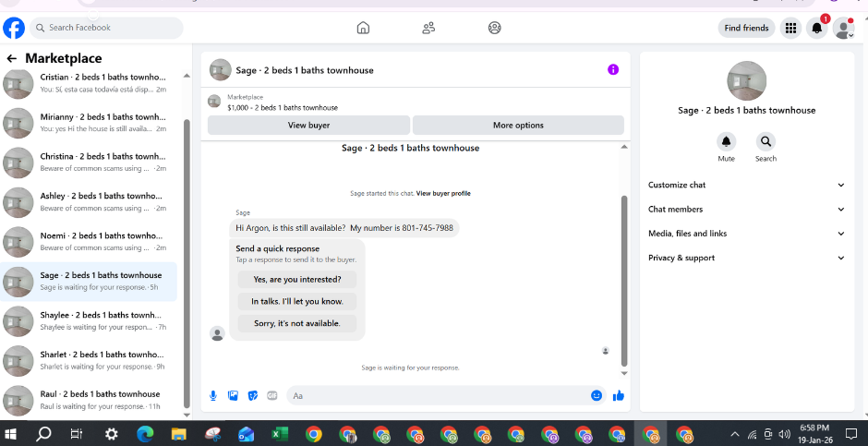The height and width of the screenshot is (446, 868).
Task: Open the View buyer profile link
Action: point(443,194)
